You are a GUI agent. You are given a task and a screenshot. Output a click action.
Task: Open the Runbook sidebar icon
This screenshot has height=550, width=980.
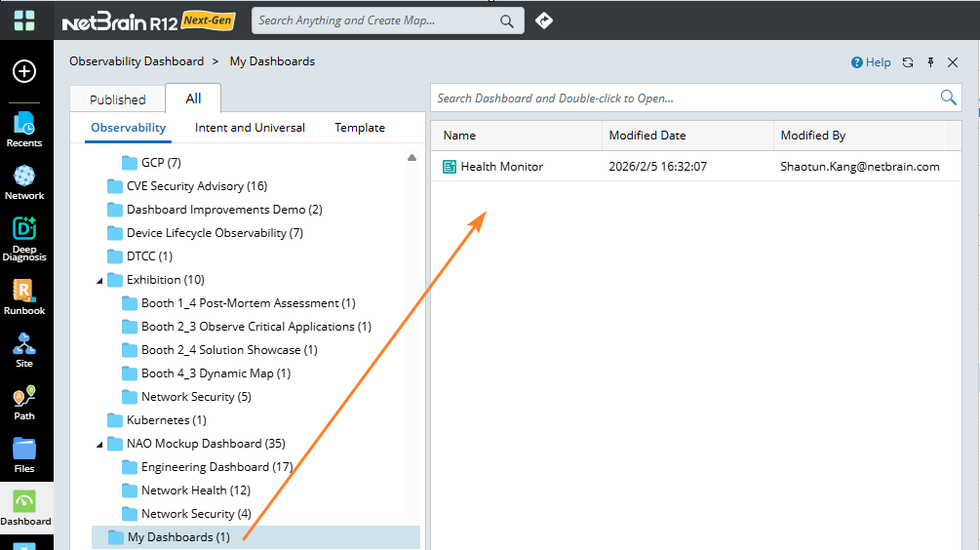pyautogui.click(x=24, y=296)
